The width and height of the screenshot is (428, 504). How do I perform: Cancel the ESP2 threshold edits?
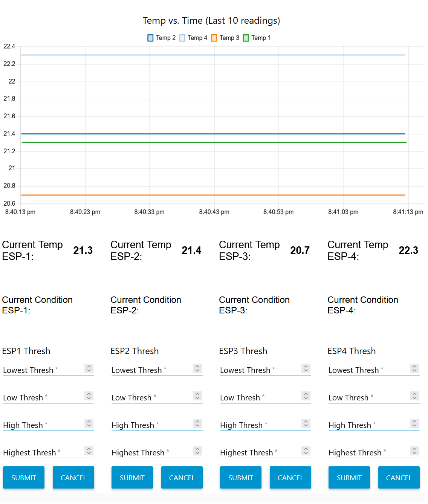coord(182,477)
